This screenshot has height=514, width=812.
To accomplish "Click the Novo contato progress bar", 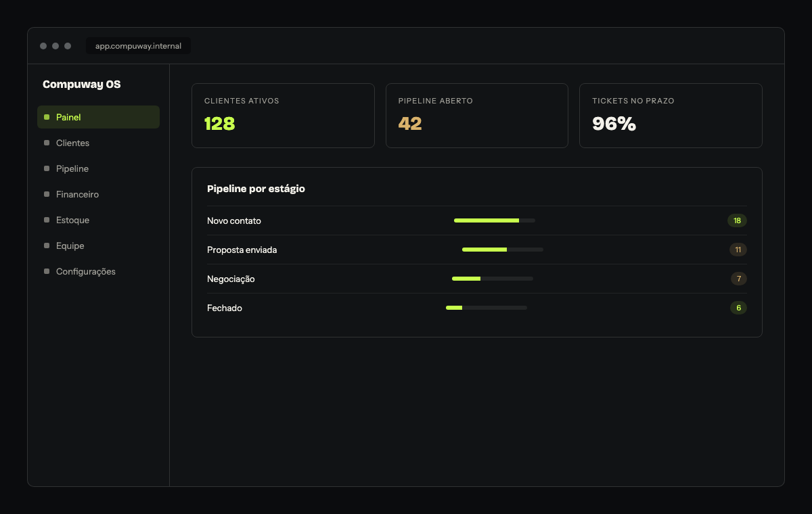I will (495, 220).
